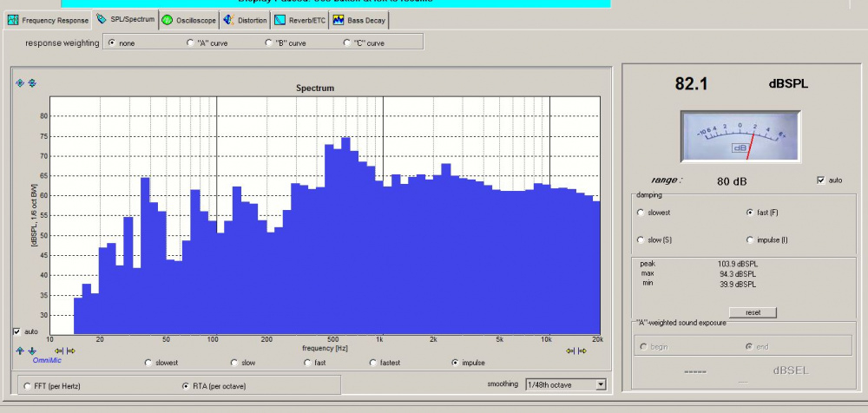Click the blue up arrow below the graph
This screenshot has width=868, height=413.
pyautogui.click(x=21, y=351)
